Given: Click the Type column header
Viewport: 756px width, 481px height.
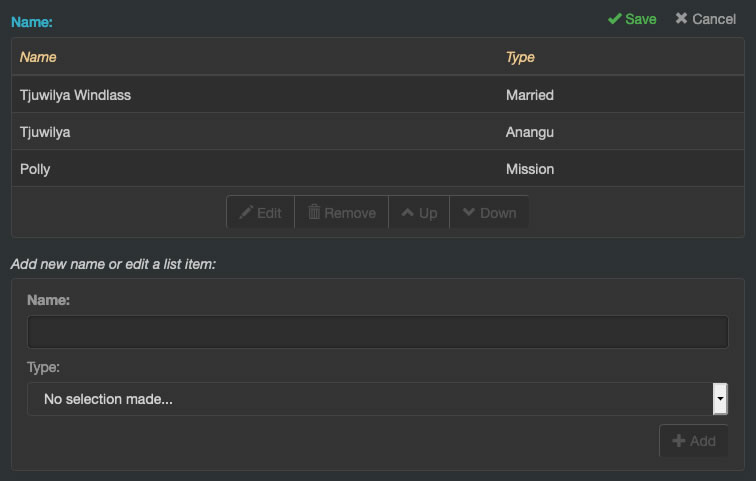Looking at the screenshot, I should pos(520,57).
